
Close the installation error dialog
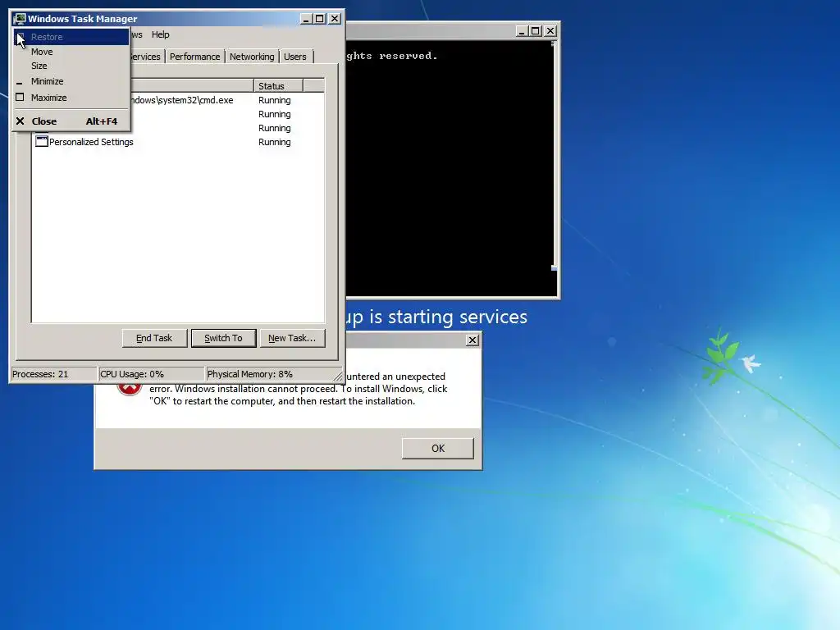472,340
